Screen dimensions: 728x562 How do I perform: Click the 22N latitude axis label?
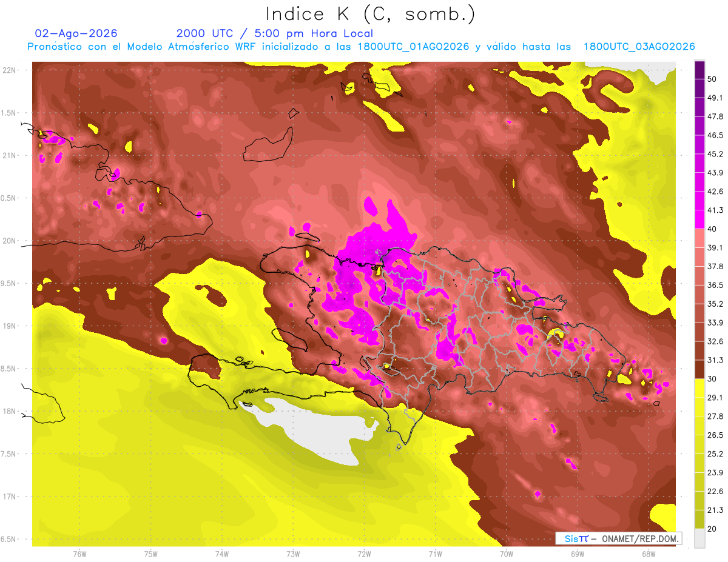pyautogui.click(x=9, y=70)
